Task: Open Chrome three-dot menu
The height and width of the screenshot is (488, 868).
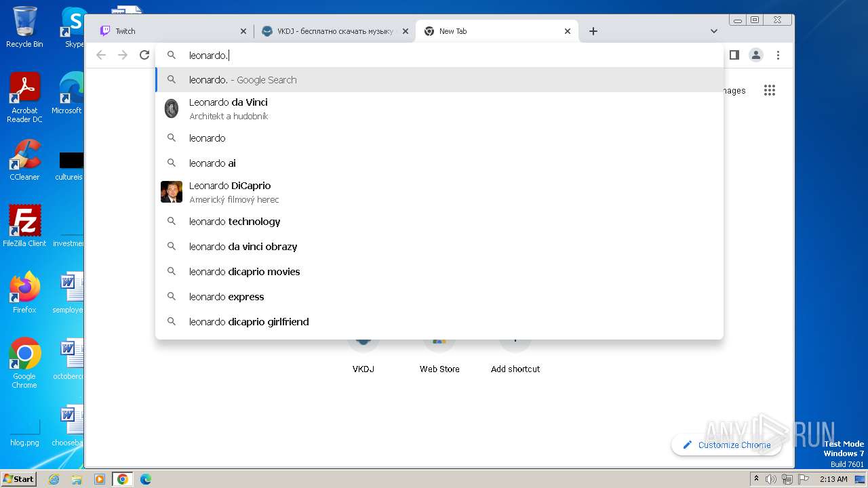Action: pos(778,55)
